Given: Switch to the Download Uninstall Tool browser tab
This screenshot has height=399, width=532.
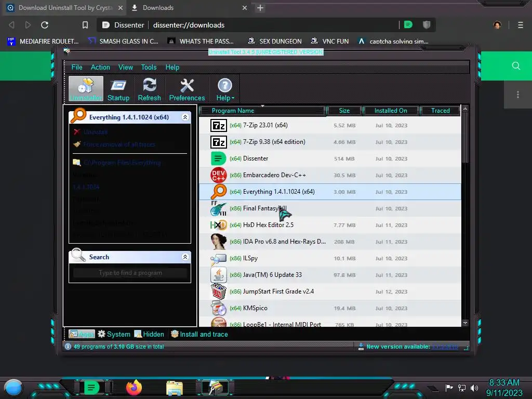Looking at the screenshot, I should tap(64, 8).
